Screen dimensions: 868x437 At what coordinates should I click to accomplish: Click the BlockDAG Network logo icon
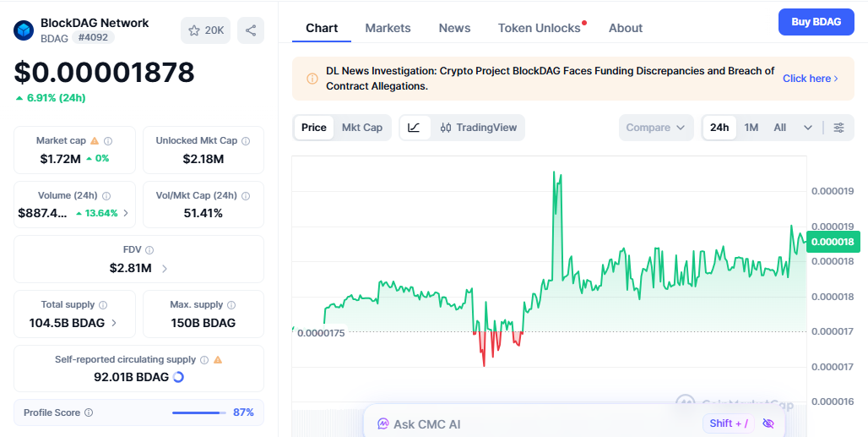point(24,30)
